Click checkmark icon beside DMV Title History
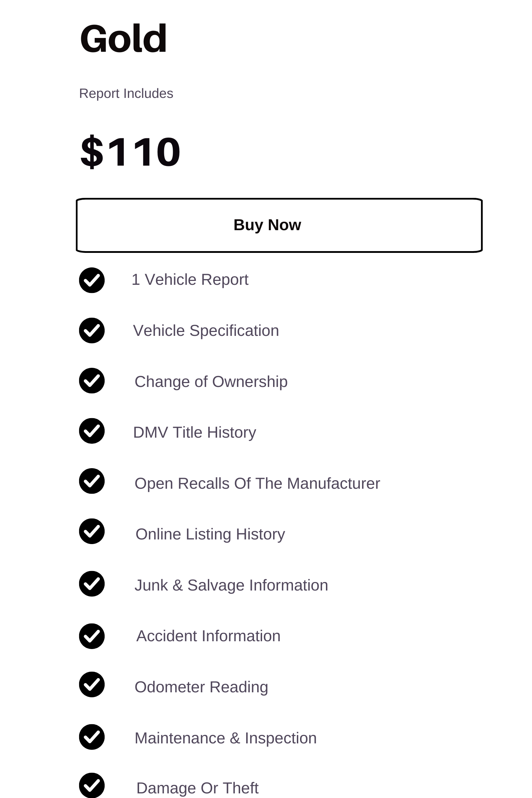532x798 pixels. (x=92, y=431)
